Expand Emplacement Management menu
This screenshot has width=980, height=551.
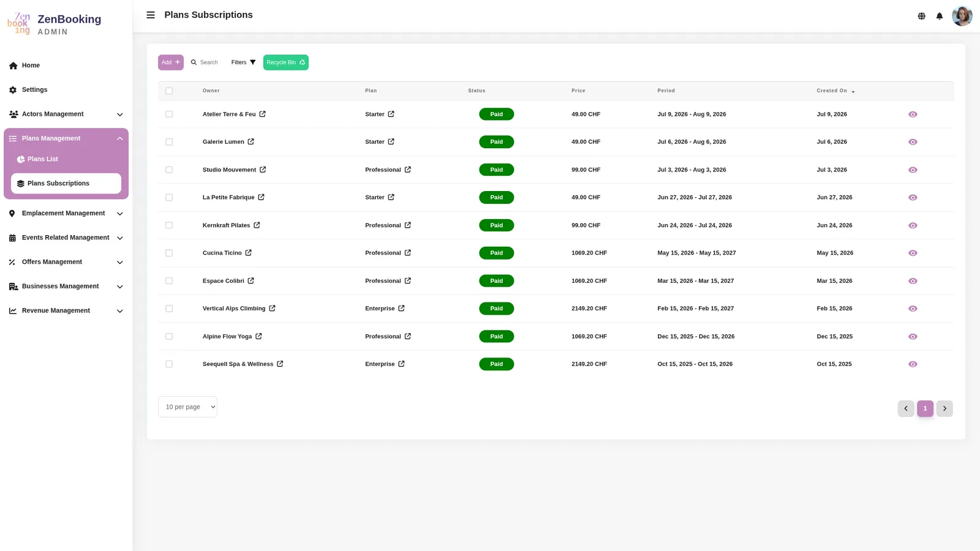pos(66,213)
